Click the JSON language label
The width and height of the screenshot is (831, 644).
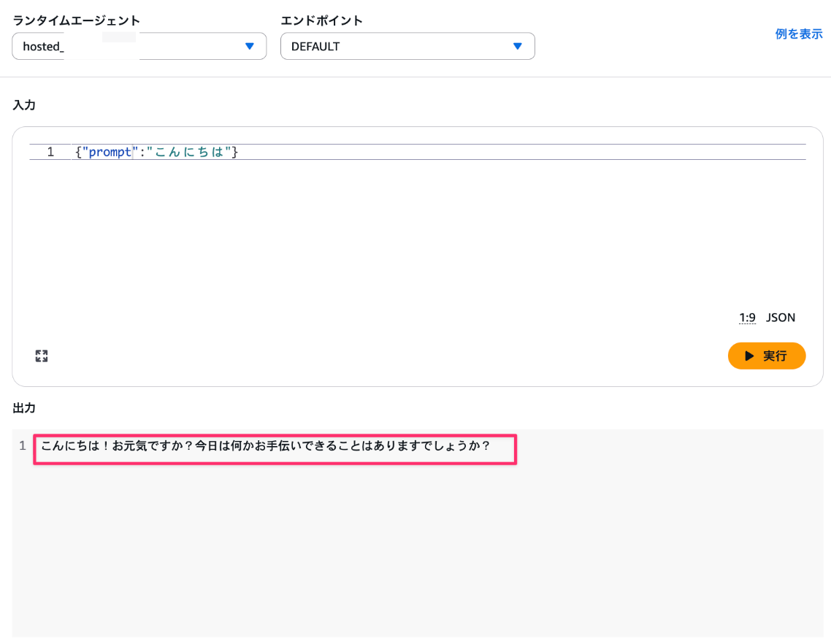[780, 318]
